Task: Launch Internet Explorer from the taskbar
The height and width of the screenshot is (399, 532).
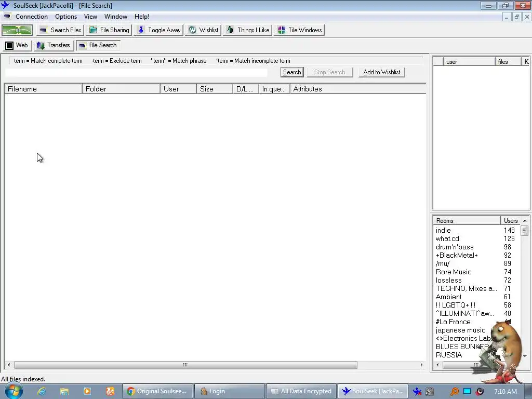Action: coord(42,392)
